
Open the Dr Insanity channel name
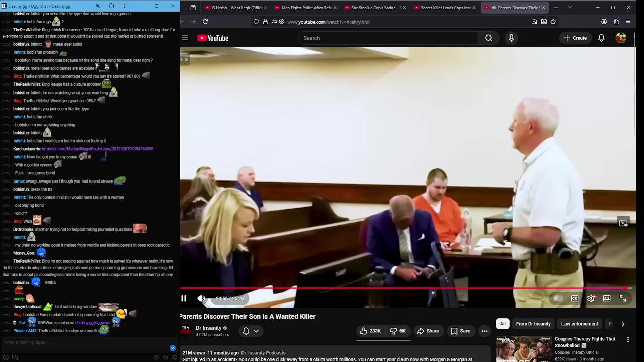209,328
